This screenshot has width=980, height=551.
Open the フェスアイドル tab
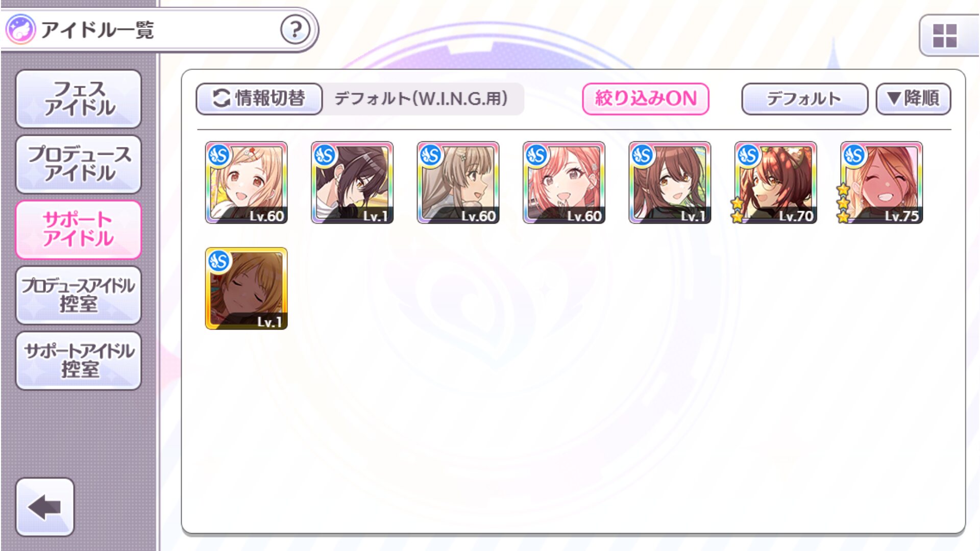click(x=79, y=98)
